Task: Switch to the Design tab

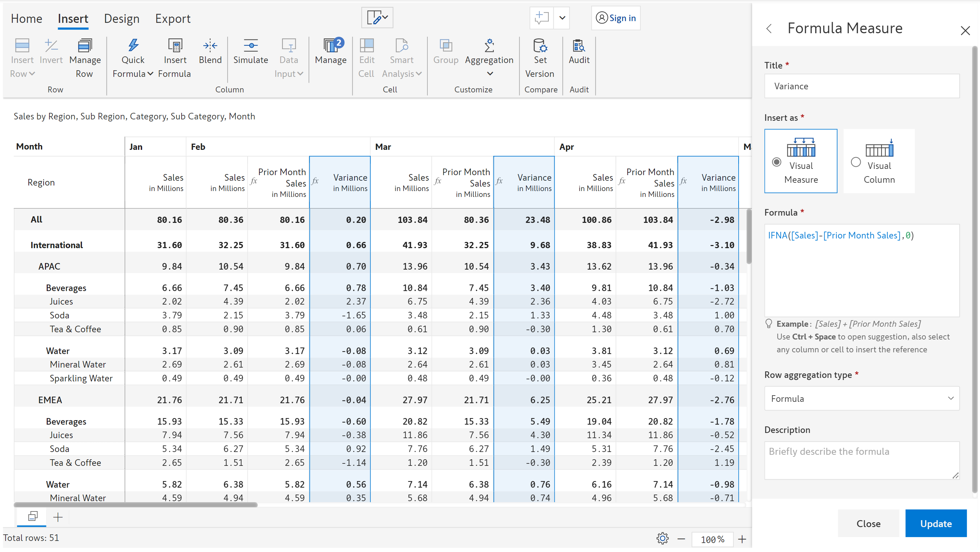Action: point(121,19)
